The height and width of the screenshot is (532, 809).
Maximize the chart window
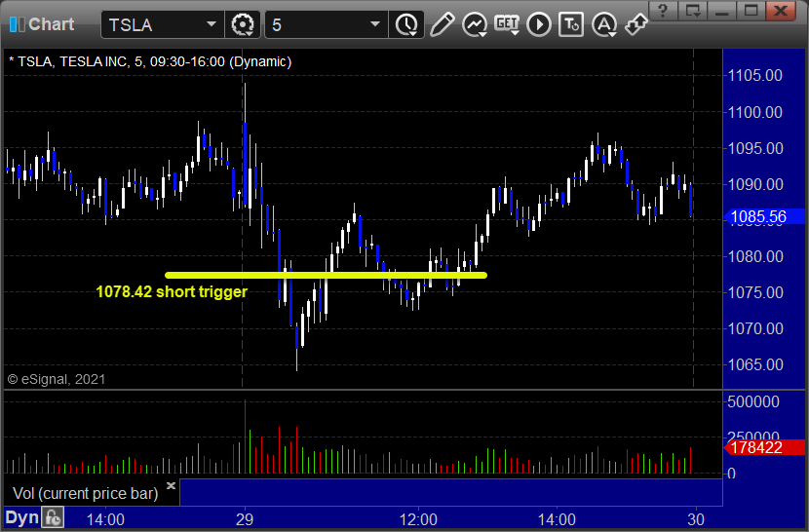click(x=751, y=11)
